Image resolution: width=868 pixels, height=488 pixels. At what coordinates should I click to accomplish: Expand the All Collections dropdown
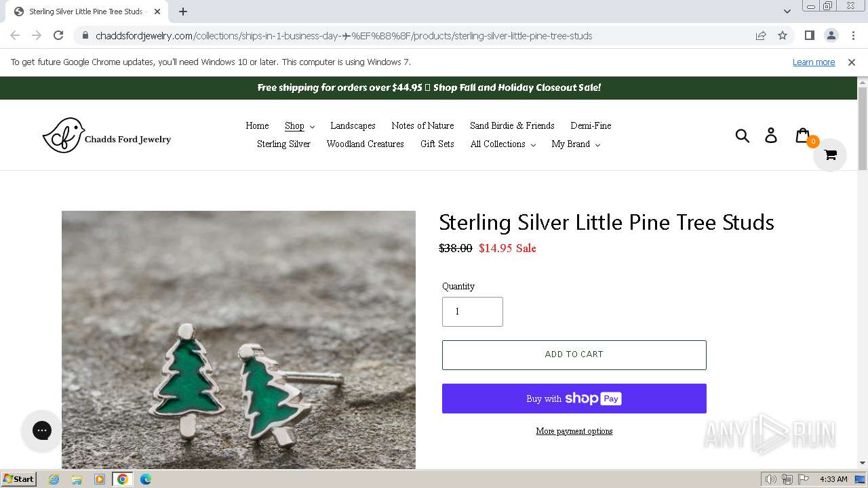[x=502, y=144]
